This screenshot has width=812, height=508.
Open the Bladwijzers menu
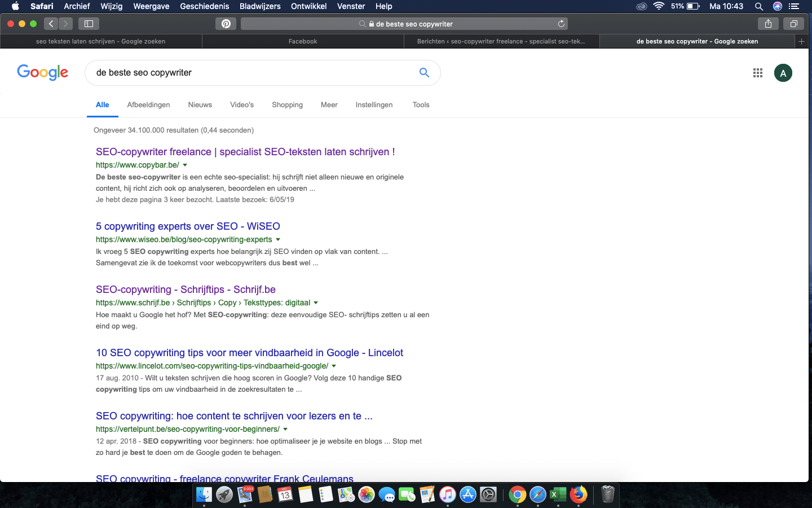pos(260,6)
